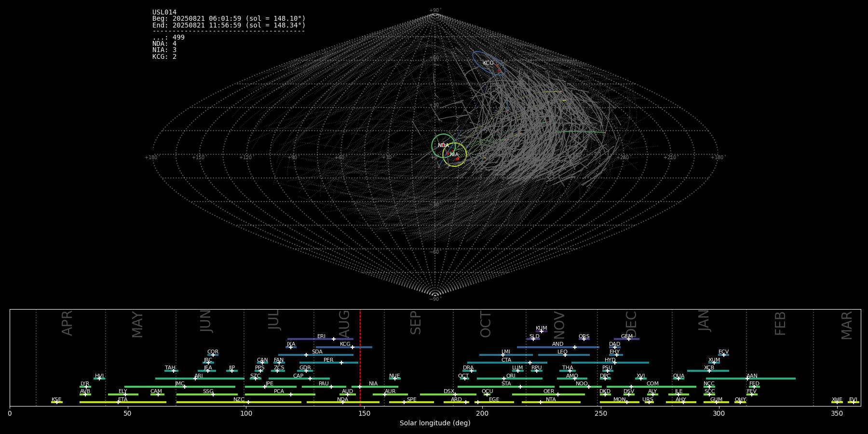This screenshot has height=434, width=868.
Task: Click the LEO shower label in timeline
Action: [x=562, y=352]
